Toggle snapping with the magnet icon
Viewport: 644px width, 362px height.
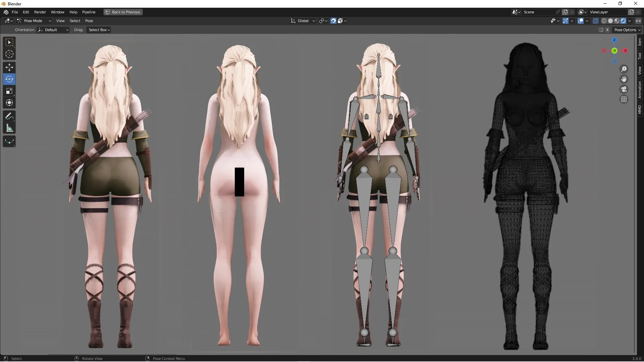tap(333, 20)
